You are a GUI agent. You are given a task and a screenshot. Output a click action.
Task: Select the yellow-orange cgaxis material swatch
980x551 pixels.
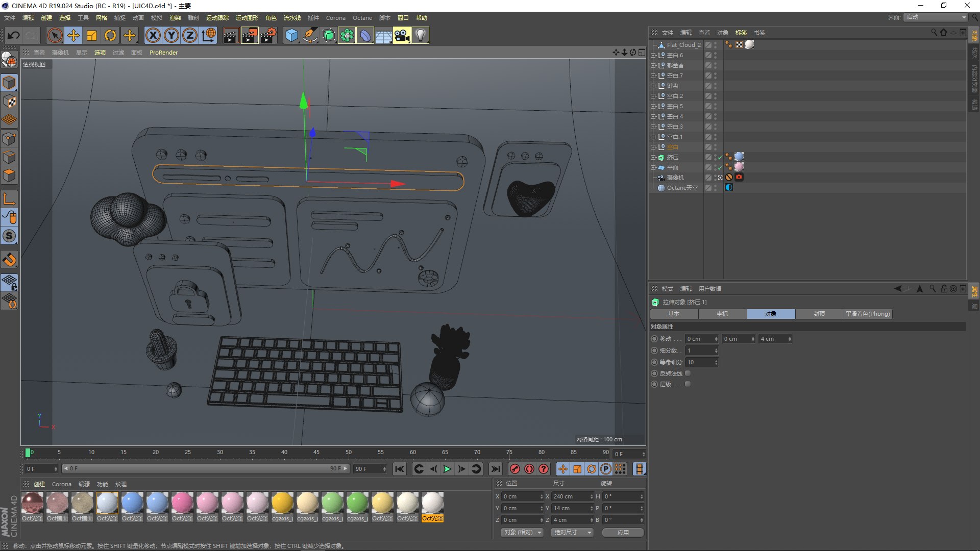tap(282, 503)
